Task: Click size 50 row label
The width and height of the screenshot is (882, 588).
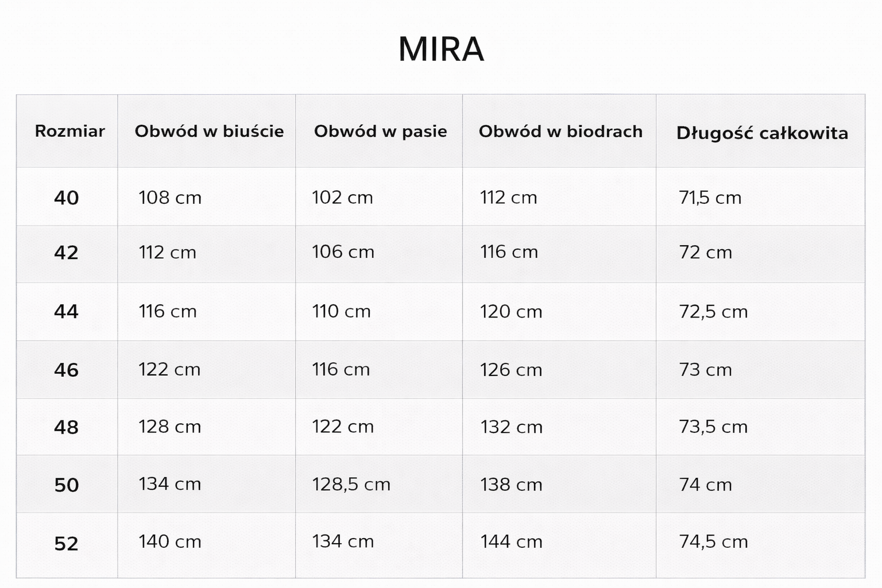Action: tap(66, 485)
